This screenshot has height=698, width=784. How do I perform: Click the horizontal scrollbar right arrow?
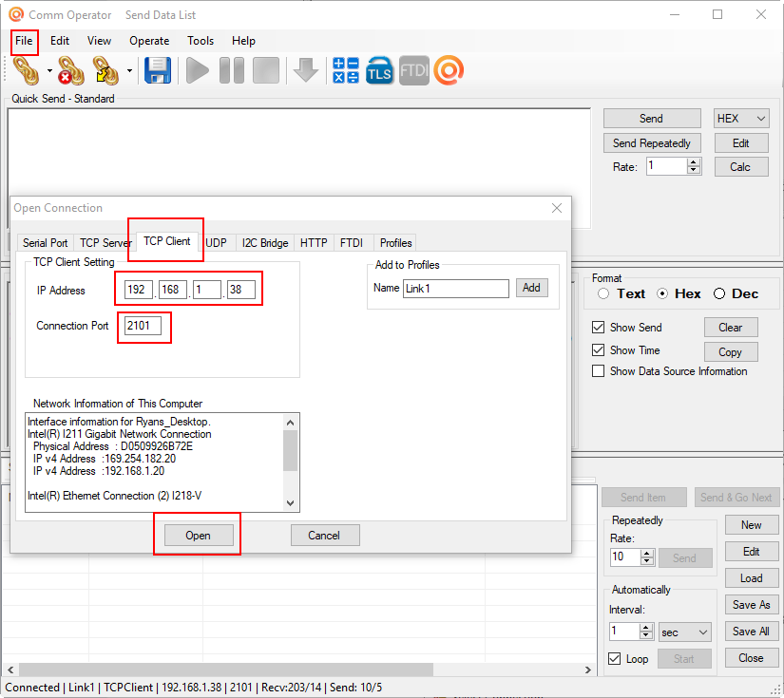click(588, 670)
